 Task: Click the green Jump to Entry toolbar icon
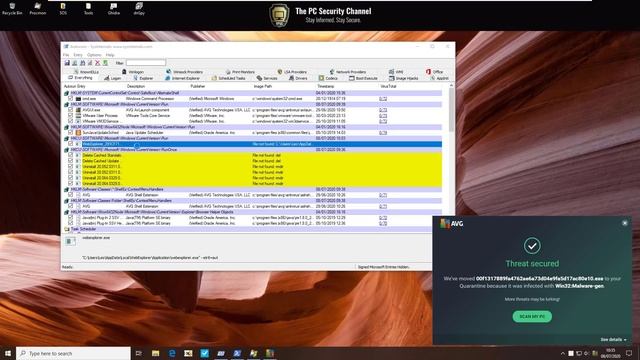click(105, 63)
